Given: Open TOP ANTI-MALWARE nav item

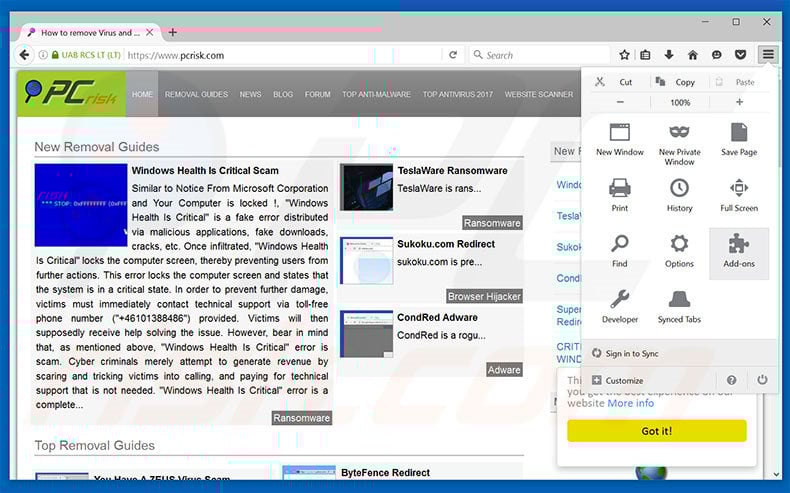Looking at the screenshot, I should coord(376,94).
